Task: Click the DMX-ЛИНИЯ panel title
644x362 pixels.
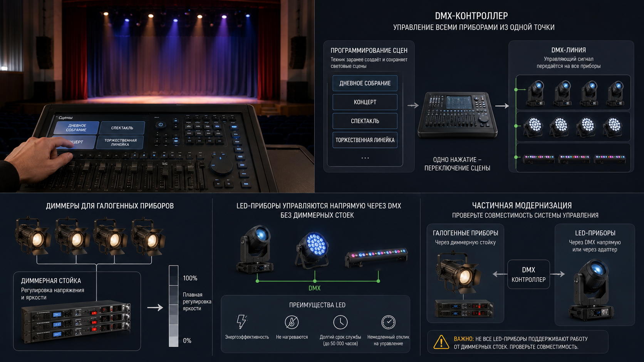Action: point(569,50)
